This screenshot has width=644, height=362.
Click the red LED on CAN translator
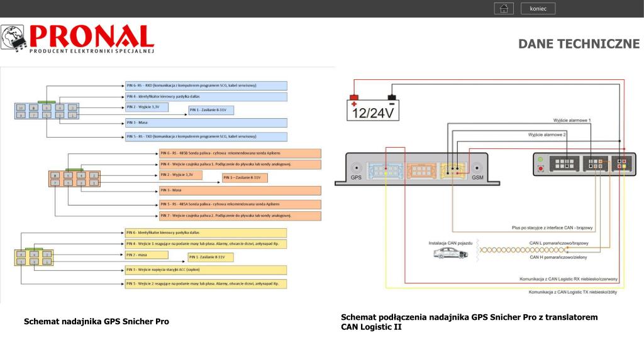pos(540,168)
